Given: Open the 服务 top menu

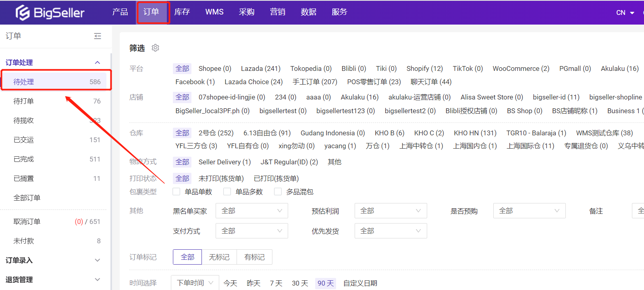Looking at the screenshot, I should coord(339,12).
